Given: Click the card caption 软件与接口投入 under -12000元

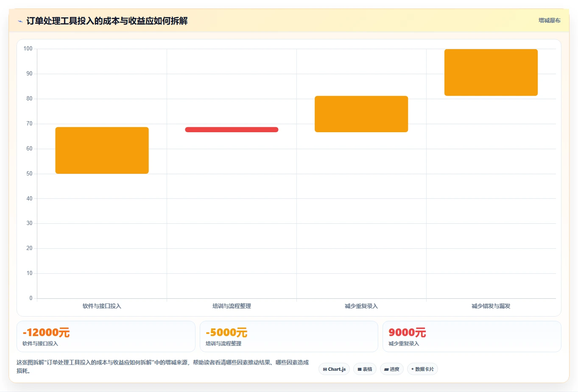Looking at the screenshot, I should [40, 344].
